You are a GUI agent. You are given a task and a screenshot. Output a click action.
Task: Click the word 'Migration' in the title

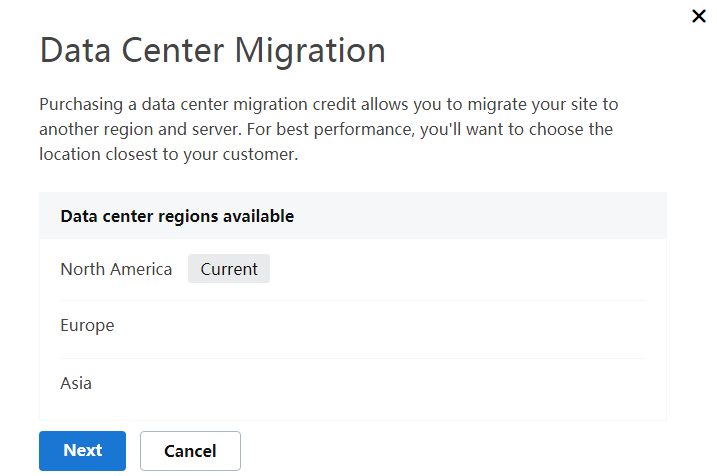coord(311,51)
